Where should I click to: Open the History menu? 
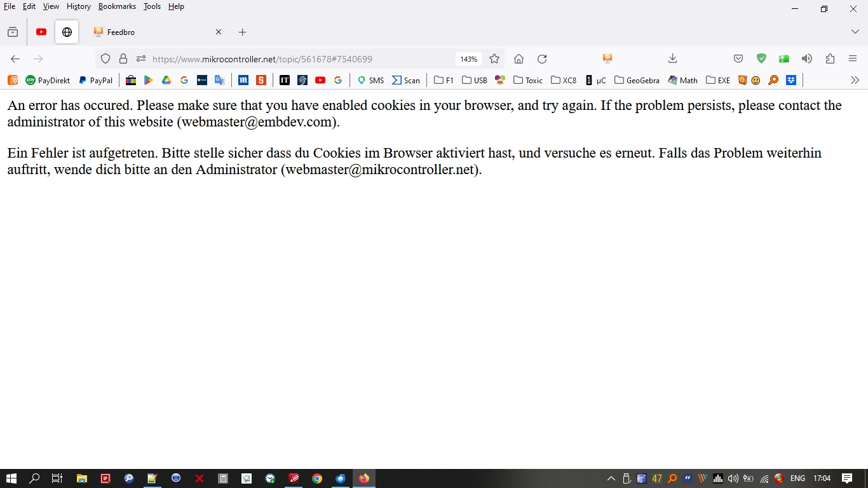(x=79, y=6)
